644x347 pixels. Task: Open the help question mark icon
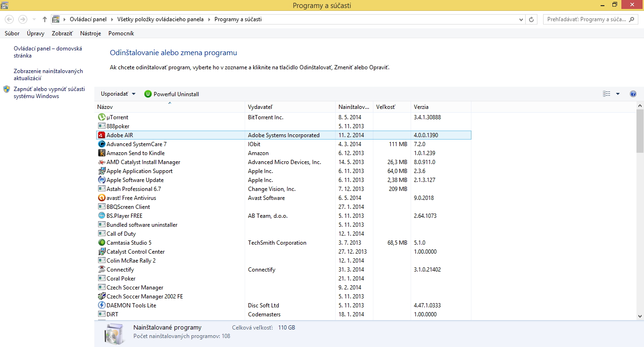(x=633, y=94)
